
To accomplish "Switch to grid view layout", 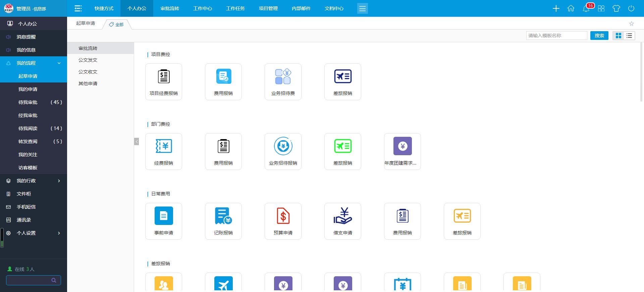I will tap(618, 36).
